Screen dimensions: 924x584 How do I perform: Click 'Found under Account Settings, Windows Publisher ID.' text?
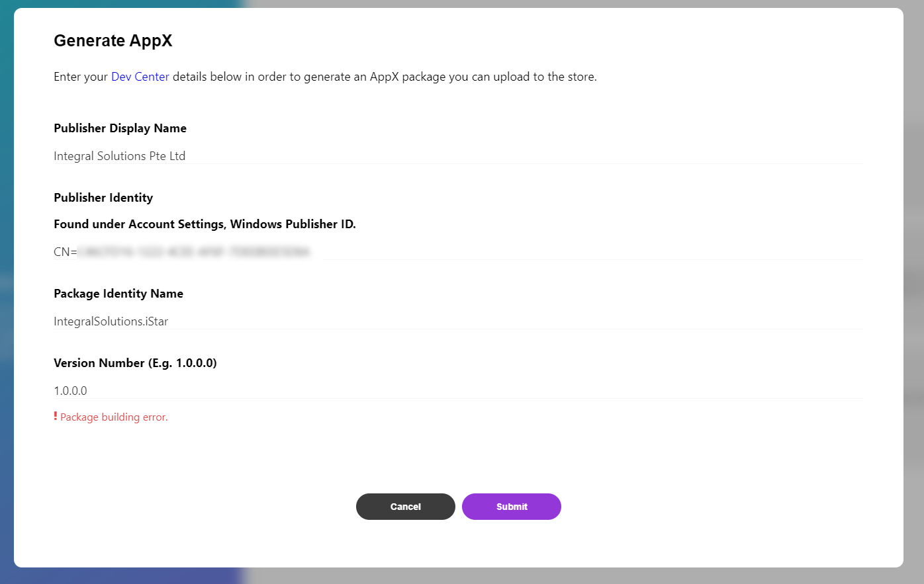pyautogui.click(x=205, y=224)
